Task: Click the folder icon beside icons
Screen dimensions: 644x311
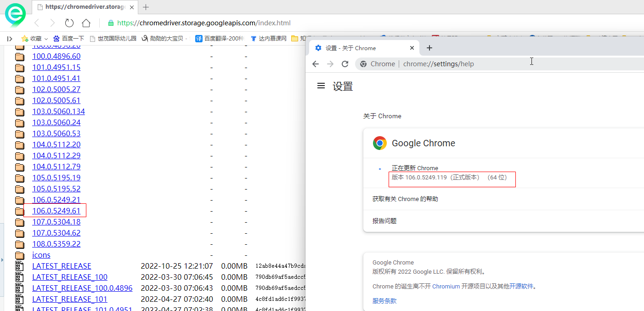Action: click(19, 255)
